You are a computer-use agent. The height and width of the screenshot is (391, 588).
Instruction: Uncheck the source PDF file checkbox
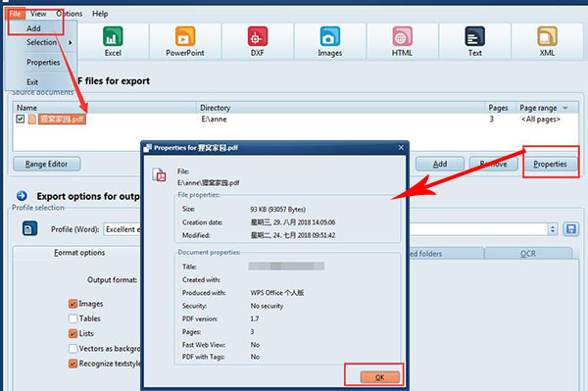(x=21, y=120)
